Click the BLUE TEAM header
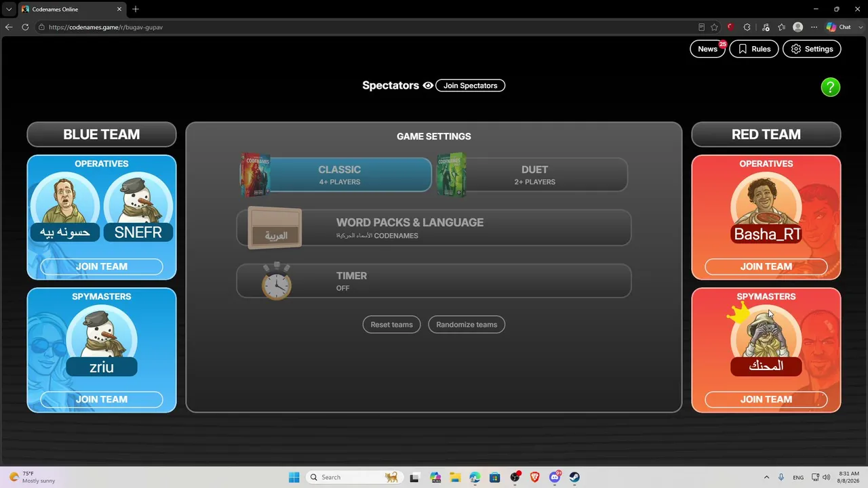 [102, 134]
